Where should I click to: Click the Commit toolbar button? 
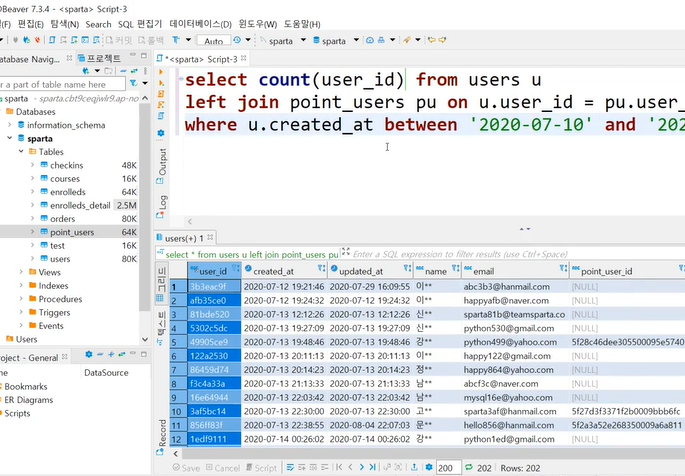click(119, 40)
